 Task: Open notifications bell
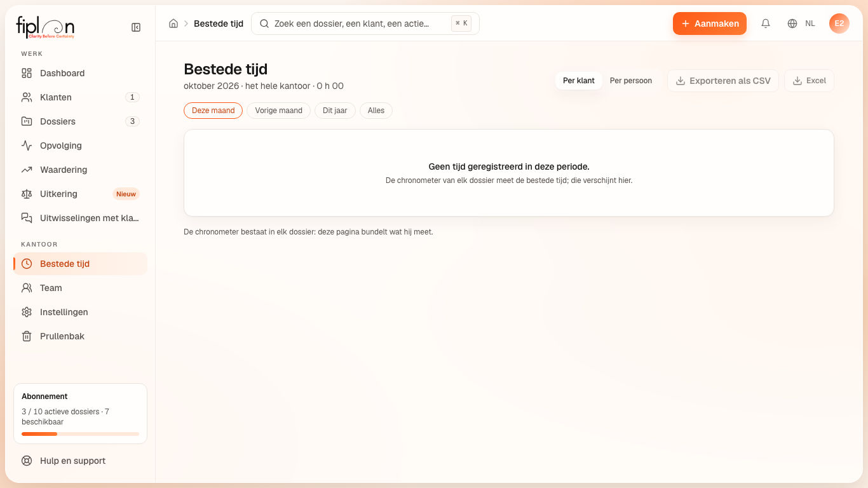click(x=766, y=24)
